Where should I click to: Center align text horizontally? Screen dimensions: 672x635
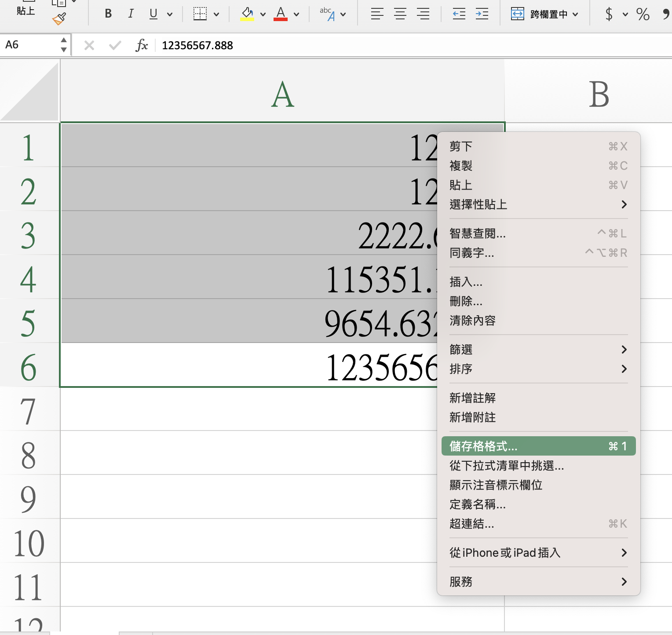[x=400, y=14]
